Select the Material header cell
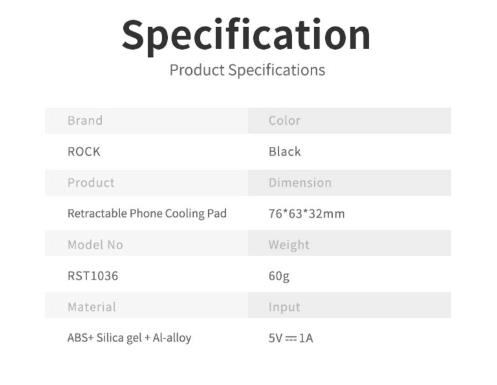This screenshot has width=497, height=385. click(146, 306)
